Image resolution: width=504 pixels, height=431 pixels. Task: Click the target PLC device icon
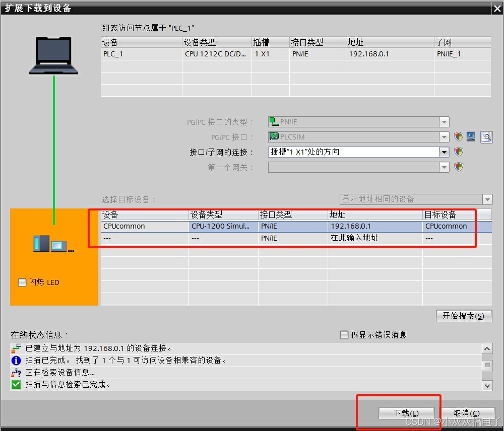pyautogui.click(x=53, y=244)
